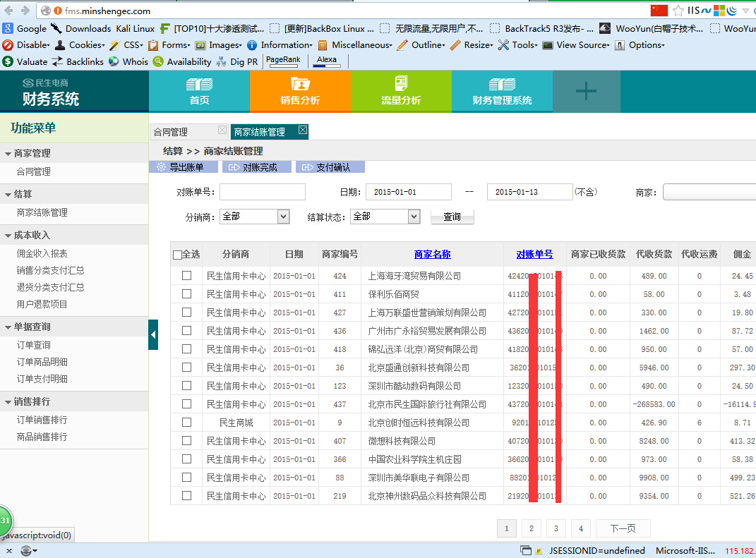This screenshot has width=756, height=558.
Task: Open the Resize toolbar menu
Action: [472, 45]
